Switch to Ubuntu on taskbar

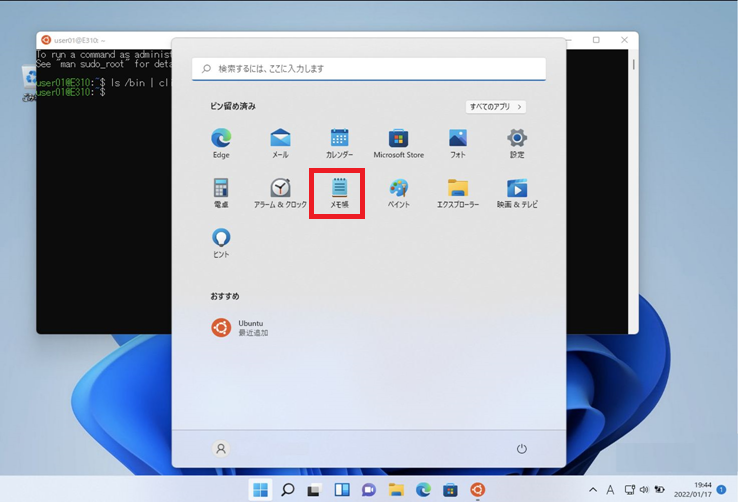[478, 490]
